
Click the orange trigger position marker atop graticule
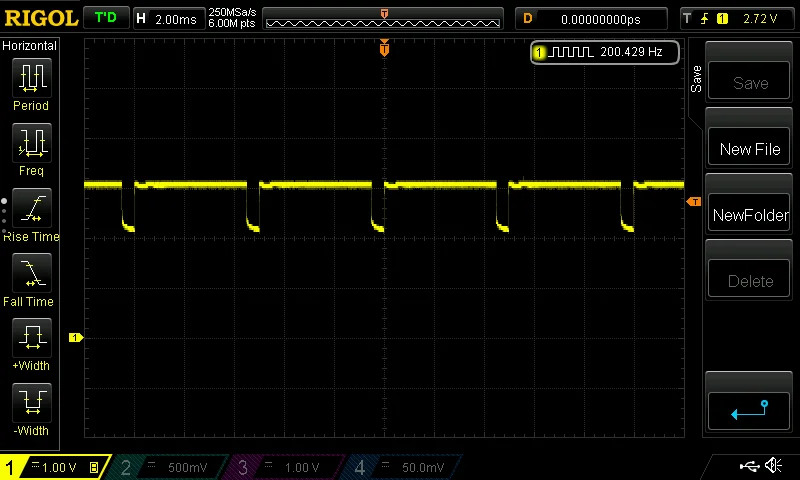pos(384,48)
